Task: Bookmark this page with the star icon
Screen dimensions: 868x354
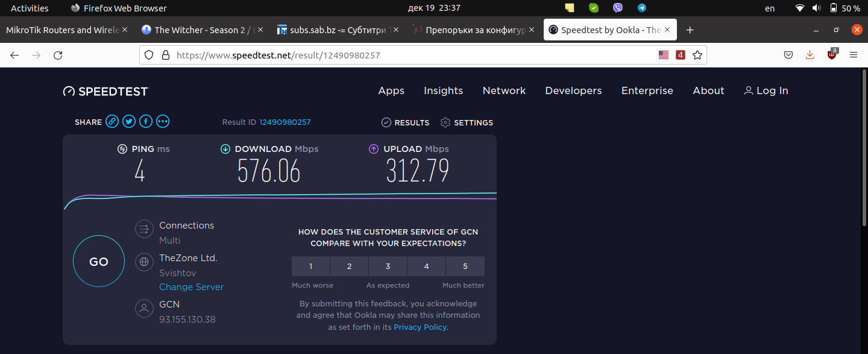Action: (x=697, y=55)
